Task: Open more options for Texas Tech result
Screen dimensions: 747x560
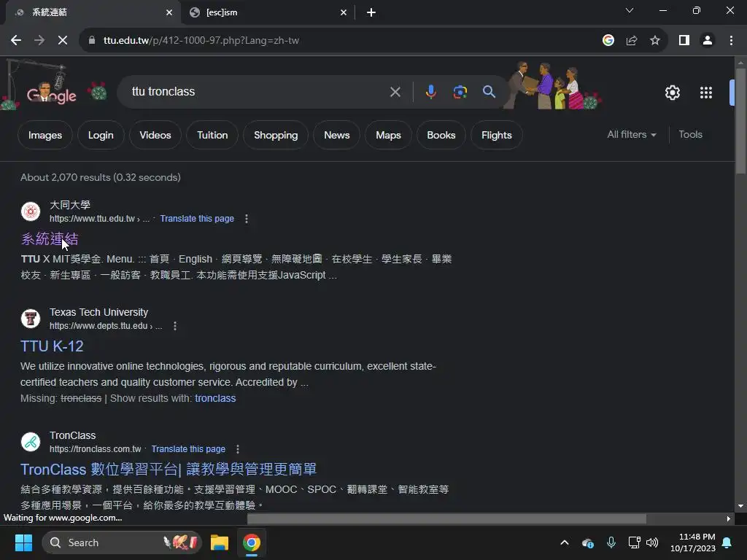Action: click(175, 326)
